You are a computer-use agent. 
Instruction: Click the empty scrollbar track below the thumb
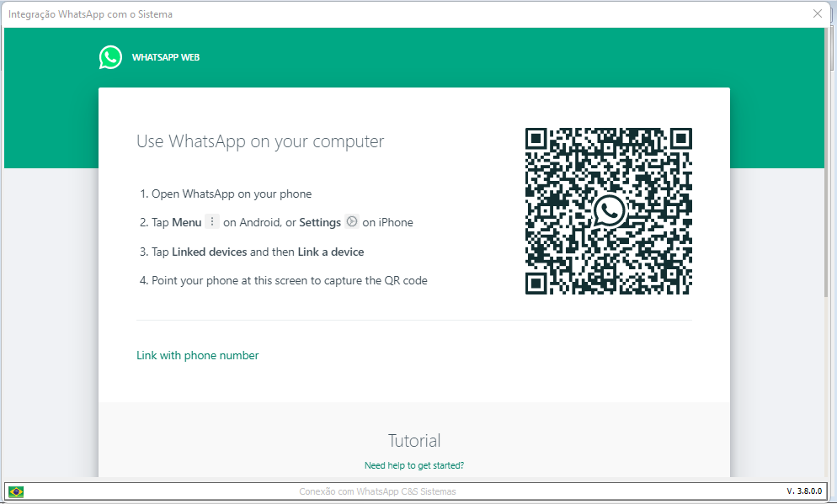830,387
